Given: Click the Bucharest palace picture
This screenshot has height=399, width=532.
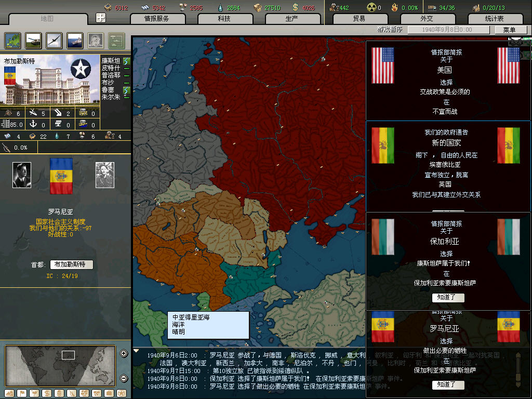Looking at the screenshot, I should pyautogui.click(x=50, y=79).
